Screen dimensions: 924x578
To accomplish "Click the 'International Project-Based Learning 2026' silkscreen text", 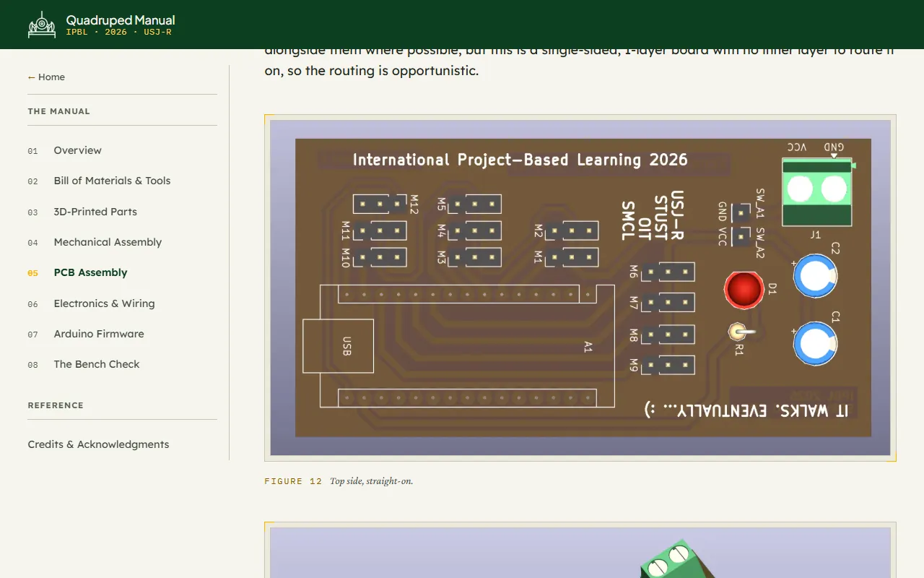I will 520,160.
